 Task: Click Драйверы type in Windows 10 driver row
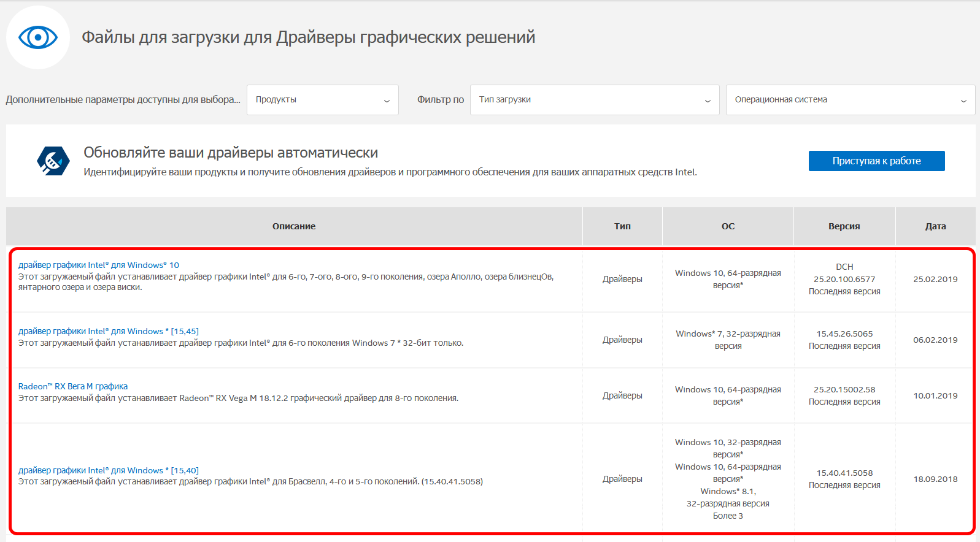[622, 279]
